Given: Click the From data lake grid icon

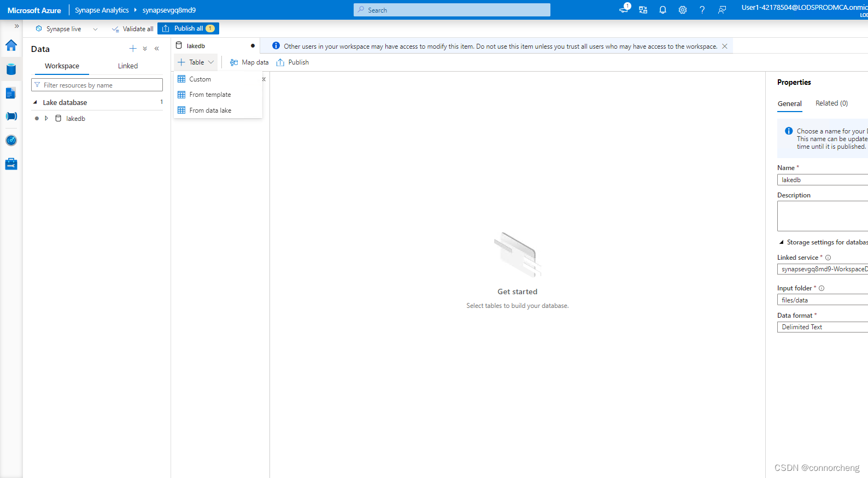Looking at the screenshot, I should (181, 110).
